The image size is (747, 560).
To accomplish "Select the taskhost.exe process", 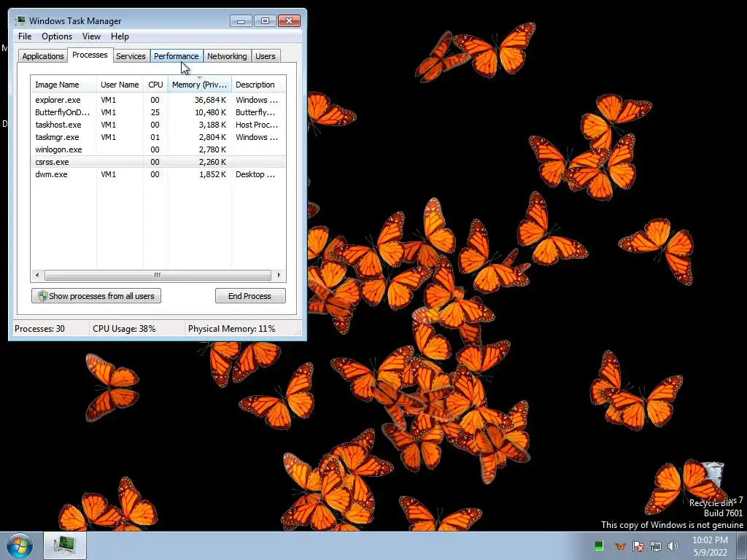I will pyautogui.click(x=158, y=125).
